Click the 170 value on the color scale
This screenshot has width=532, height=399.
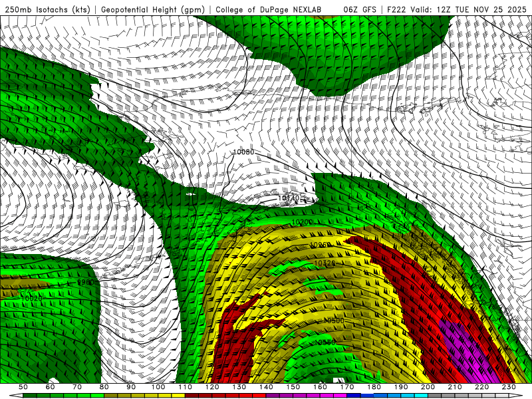(347, 387)
